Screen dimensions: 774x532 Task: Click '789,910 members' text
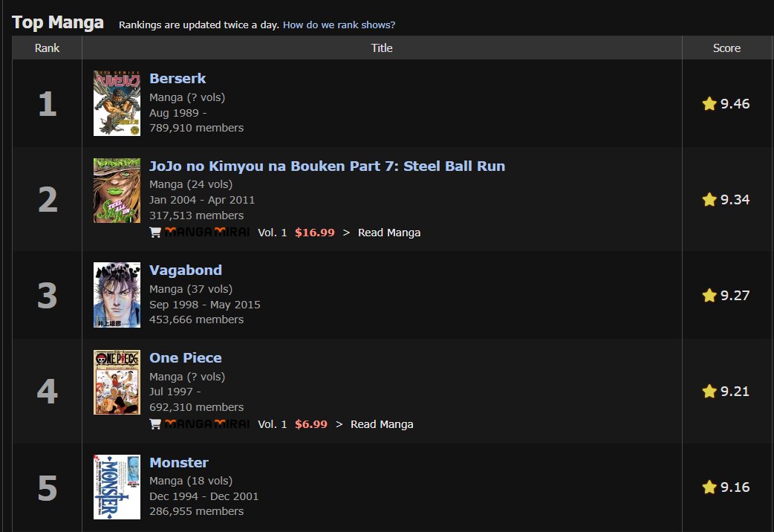(196, 128)
